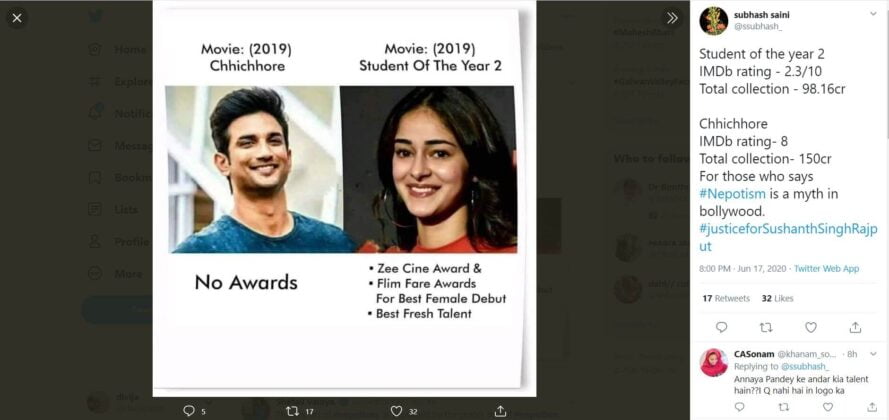
Task: Open the dropdown caret beside subhash saini
Action: click(x=873, y=15)
